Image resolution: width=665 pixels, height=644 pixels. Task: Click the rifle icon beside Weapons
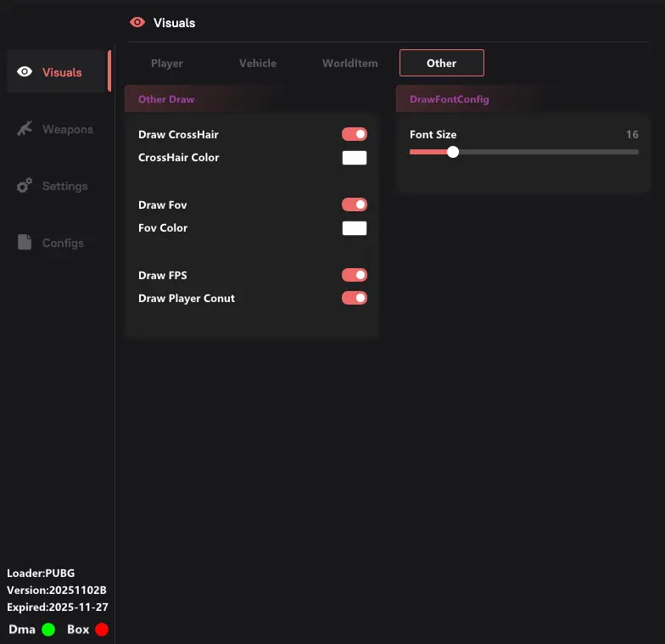tap(25, 129)
